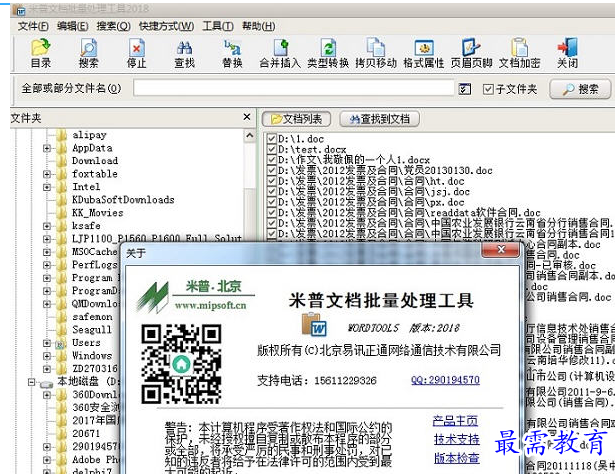The image size is (616, 474).
Task: Uncheck the 合同\jsj.doc checkbox
Action: [x=271, y=192]
